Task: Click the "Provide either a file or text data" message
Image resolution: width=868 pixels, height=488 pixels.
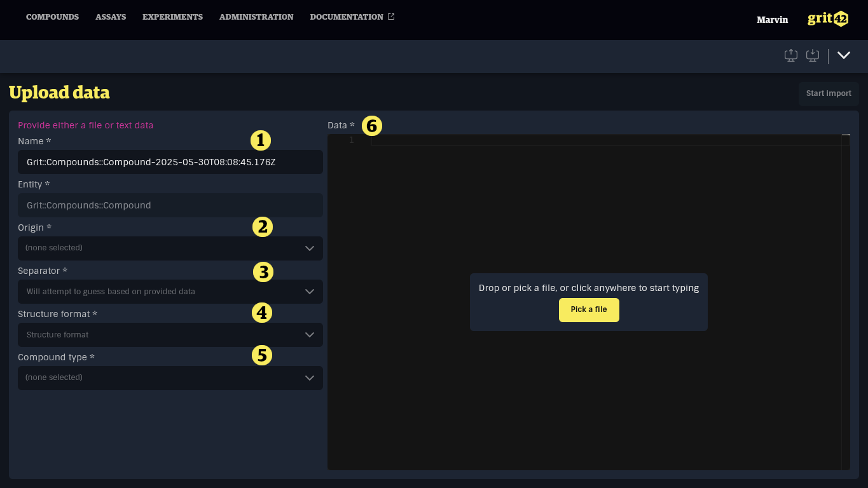Action: click(x=85, y=125)
